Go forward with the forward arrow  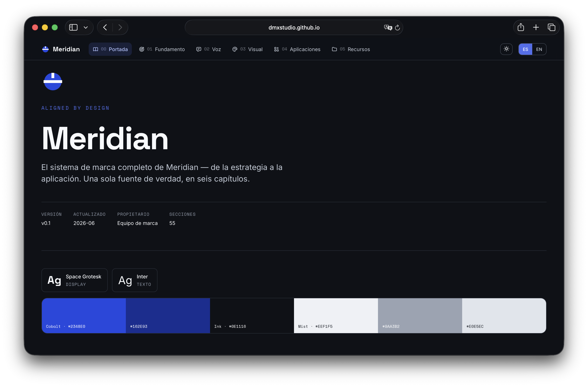click(x=120, y=27)
